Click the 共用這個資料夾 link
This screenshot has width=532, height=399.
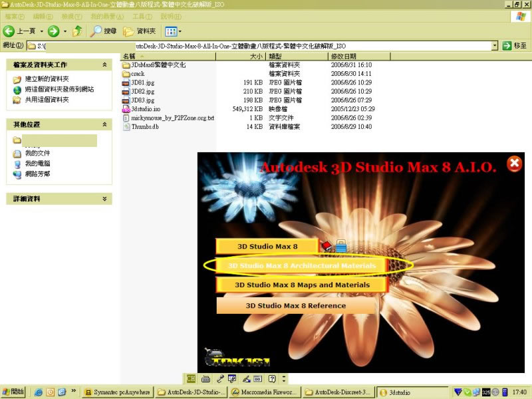[x=47, y=99]
